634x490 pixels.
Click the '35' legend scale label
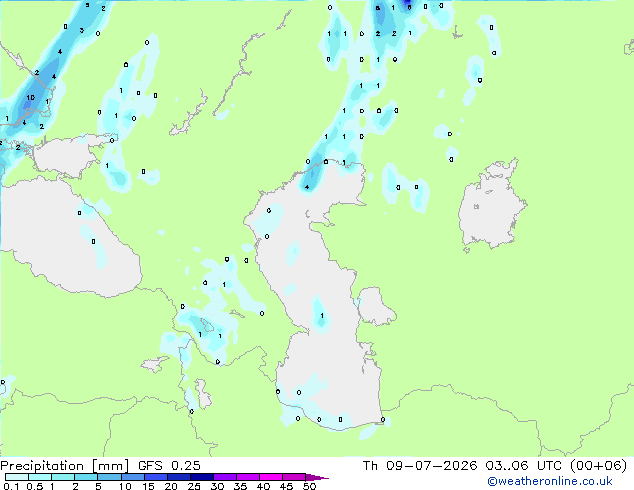click(x=240, y=486)
